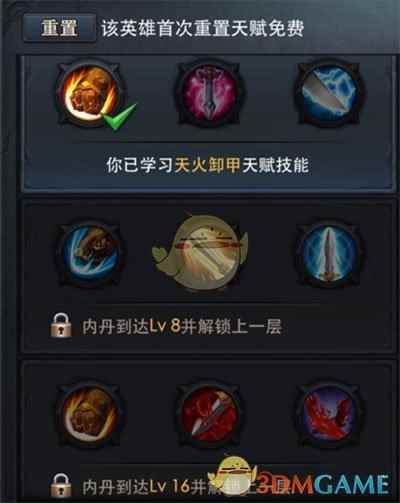Screen dimensions: 400x503
Task: Click the padlock next to Lv 8 requirement
Action: [x=61, y=325]
